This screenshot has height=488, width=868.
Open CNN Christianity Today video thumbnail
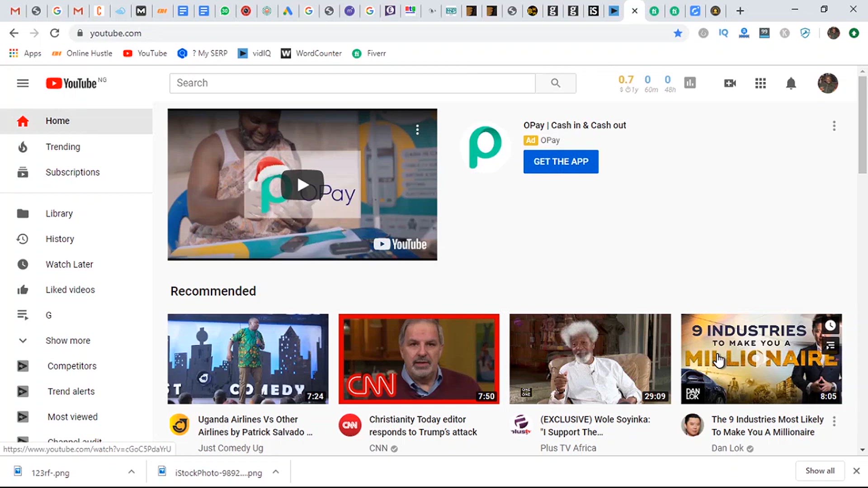click(419, 359)
